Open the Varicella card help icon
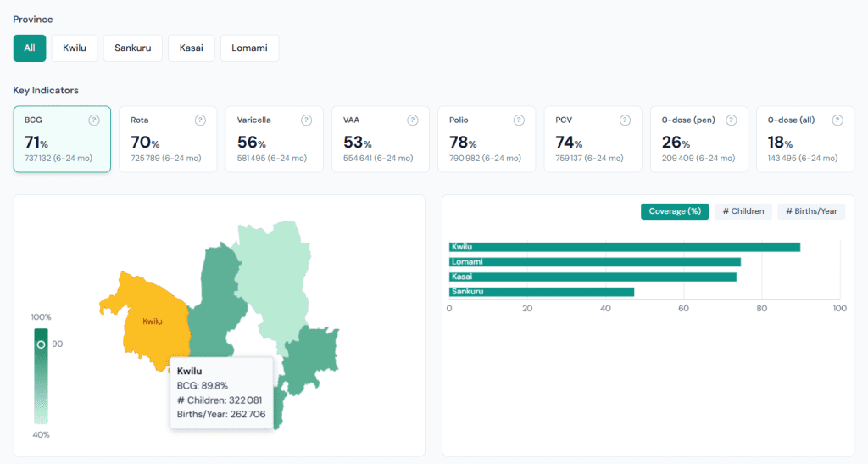 306,120
